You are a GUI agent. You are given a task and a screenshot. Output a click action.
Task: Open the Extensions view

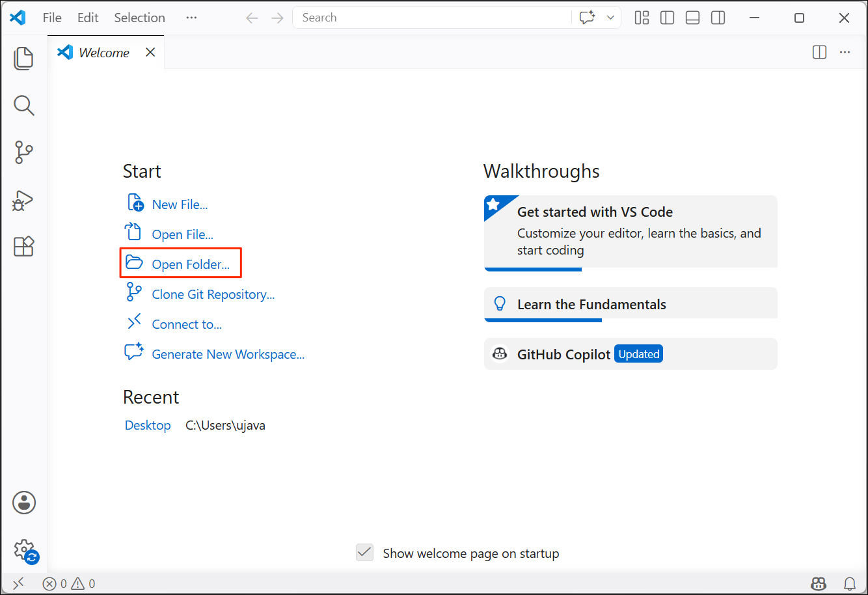click(x=24, y=247)
